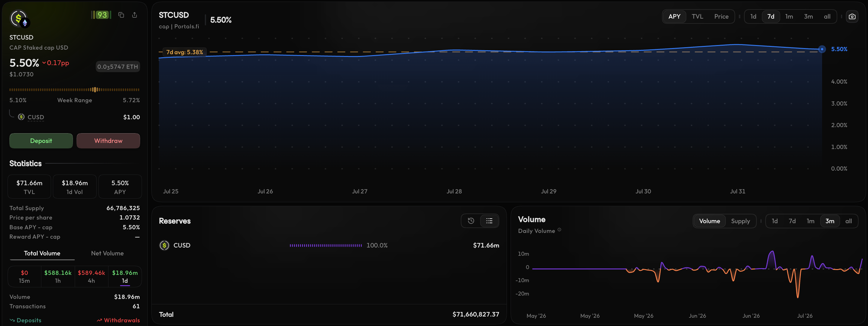
Task: Click the share icon near score badge
Action: pyautogui.click(x=135, y=15)
